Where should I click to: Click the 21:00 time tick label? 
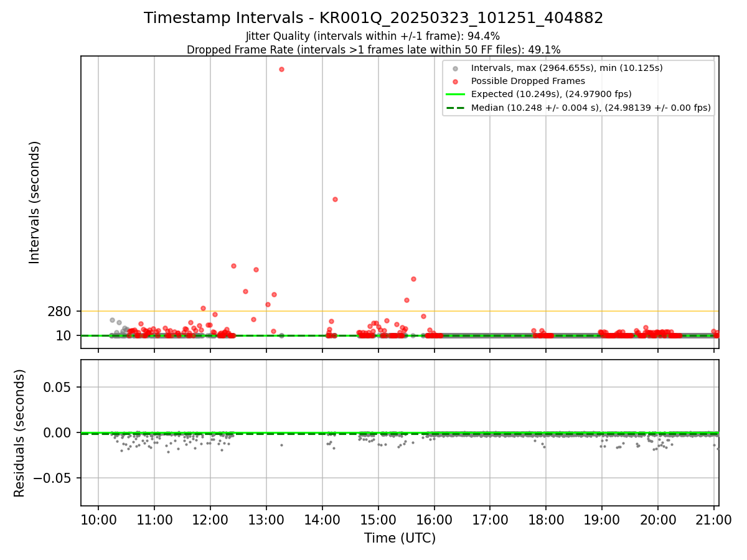click(714, 520)
